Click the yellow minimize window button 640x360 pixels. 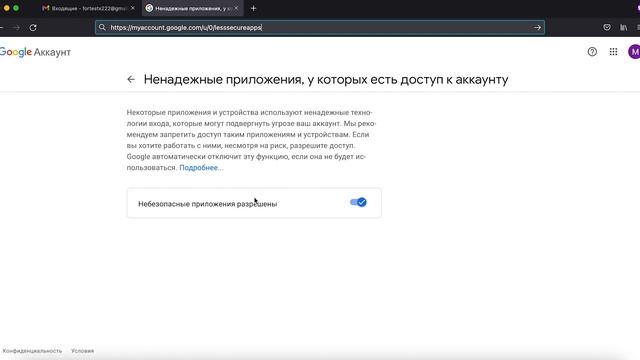(x=7, y=8)
